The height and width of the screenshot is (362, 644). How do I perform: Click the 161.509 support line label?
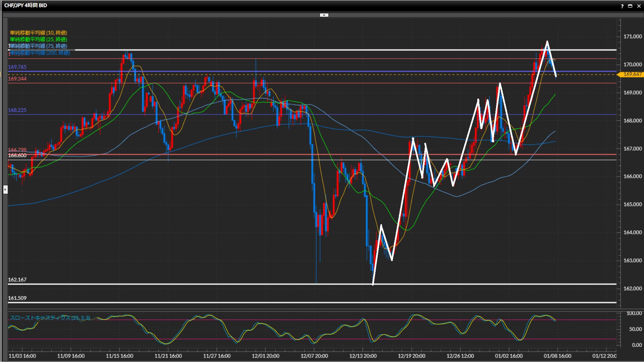coord(17,298)
